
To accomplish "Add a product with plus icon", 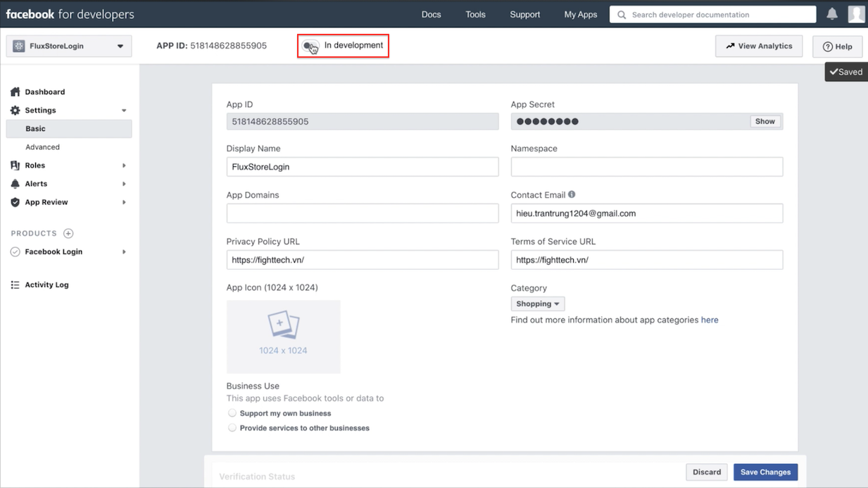I will 68,233.
